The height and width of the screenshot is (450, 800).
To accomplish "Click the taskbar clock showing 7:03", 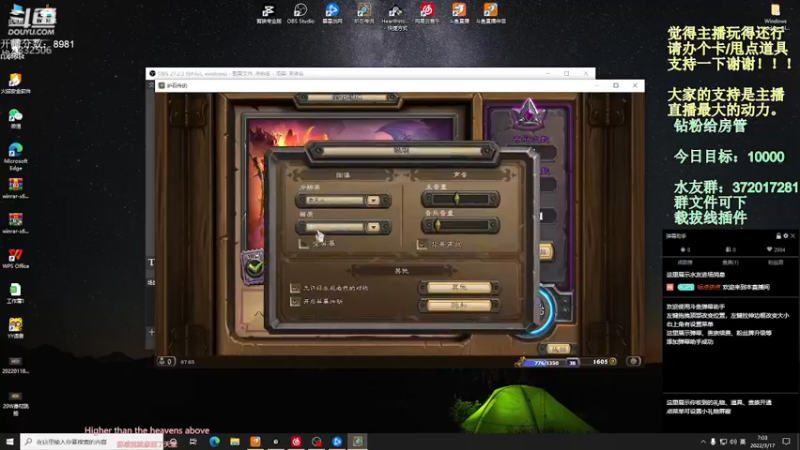I will [x=762, y=441].
